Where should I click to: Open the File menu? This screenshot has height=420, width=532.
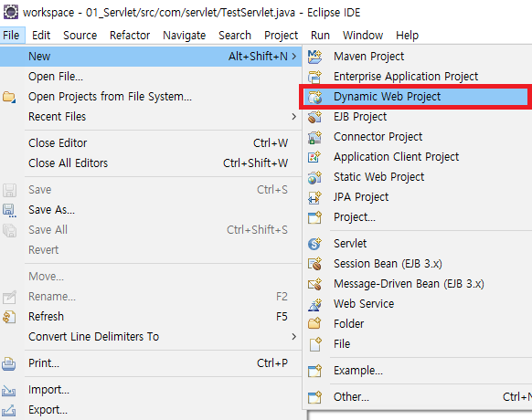pos(11,36)
